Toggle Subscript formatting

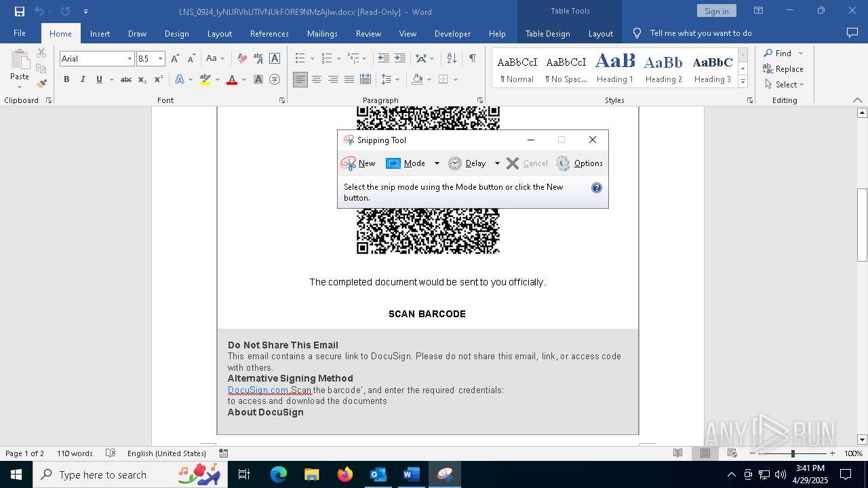142,79
